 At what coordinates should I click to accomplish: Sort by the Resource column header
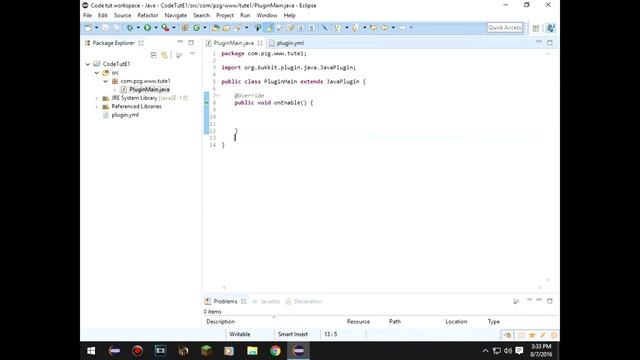click(358, 322)
